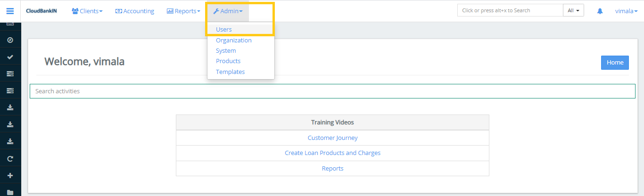This screenshot has height=196, width=644.
Task: Open Create Loan Products and Charges link
Action: coord(332,153)
